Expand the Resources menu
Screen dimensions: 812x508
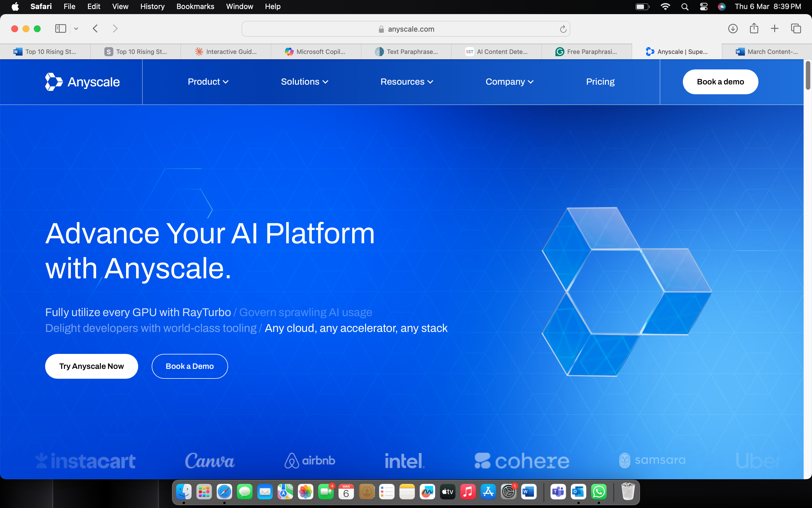407,82
